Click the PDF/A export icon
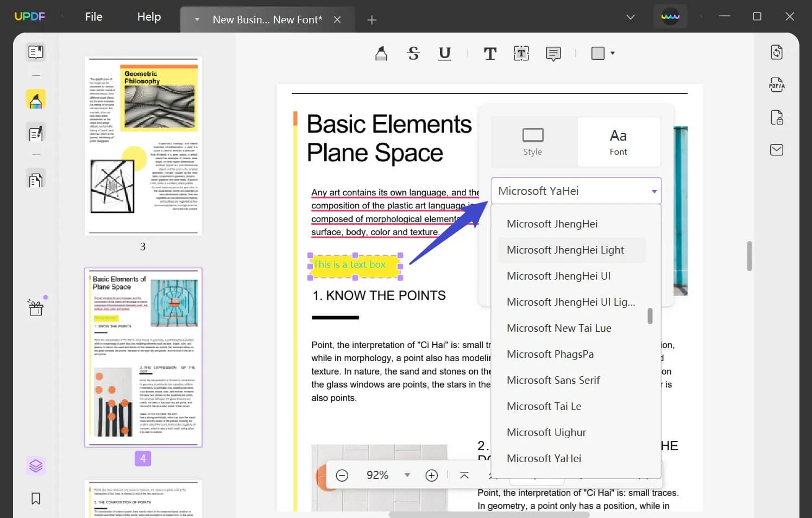 [777, 85]
